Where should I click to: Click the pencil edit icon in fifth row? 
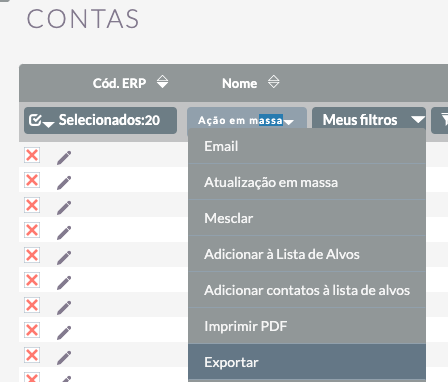[64, 258]
